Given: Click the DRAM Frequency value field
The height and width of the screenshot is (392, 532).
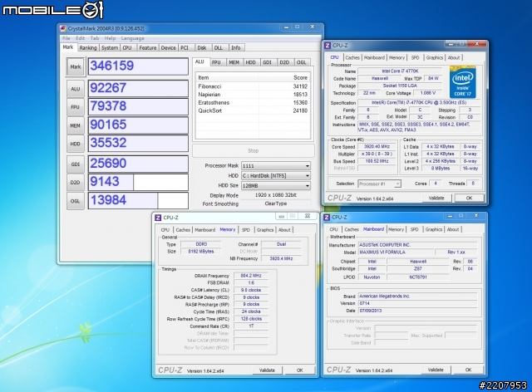Looking at the screenshot, I should point(251,276).
